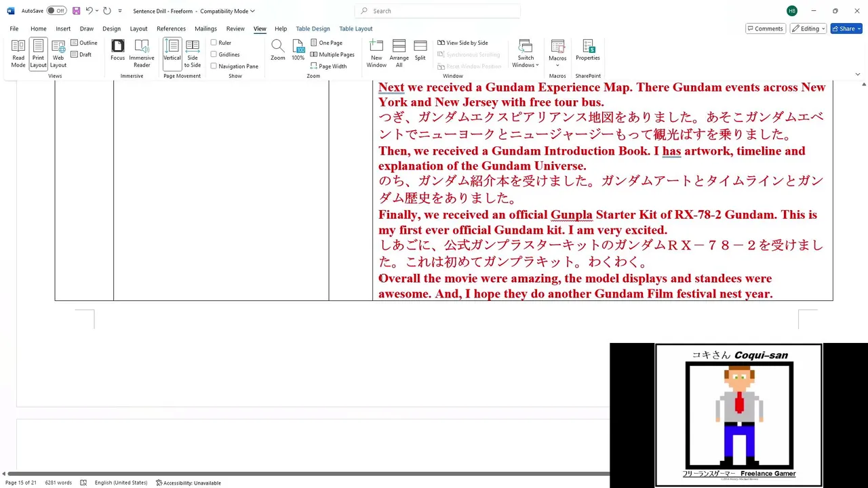868x488 pixels.
Task: Undo the last action
Action: [x=89, y=11]
